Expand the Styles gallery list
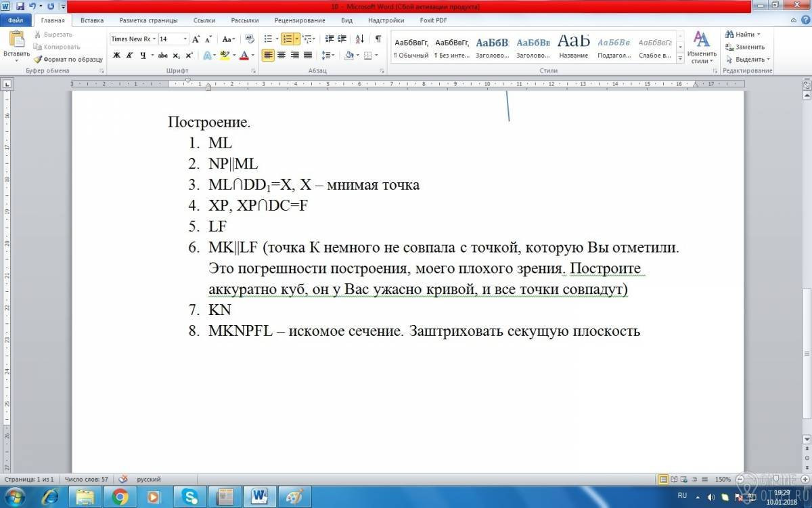 point(679,57)
